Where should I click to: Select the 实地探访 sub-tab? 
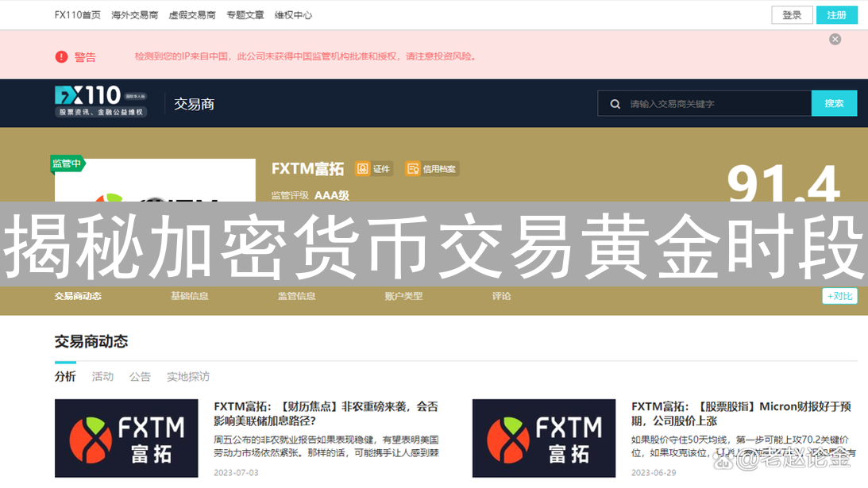pos(188,377)
